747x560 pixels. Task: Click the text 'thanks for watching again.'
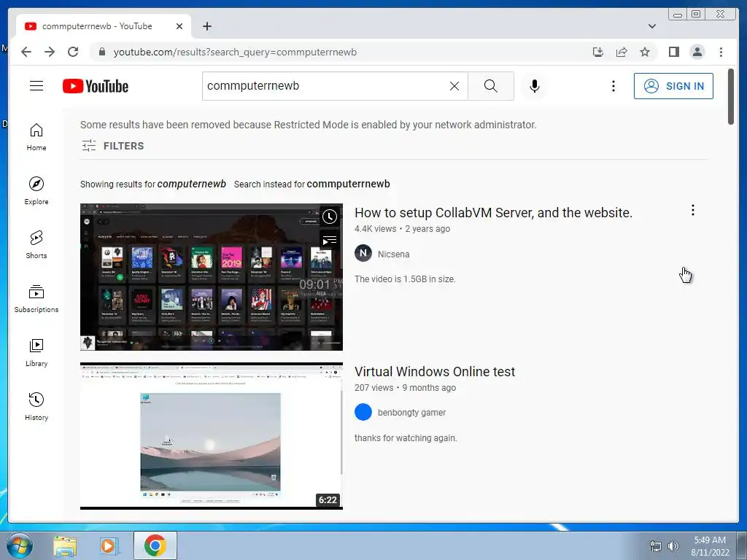406,437
